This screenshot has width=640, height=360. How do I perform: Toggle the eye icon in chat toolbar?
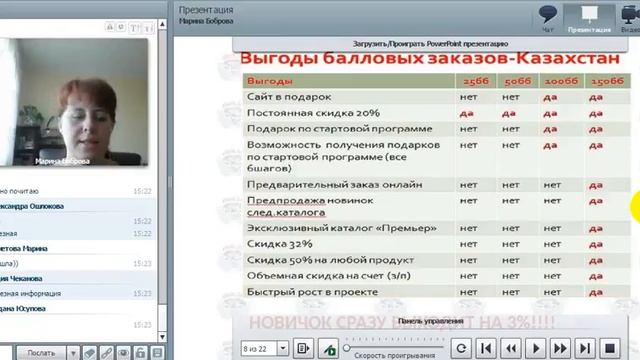[x=123, y=353]
